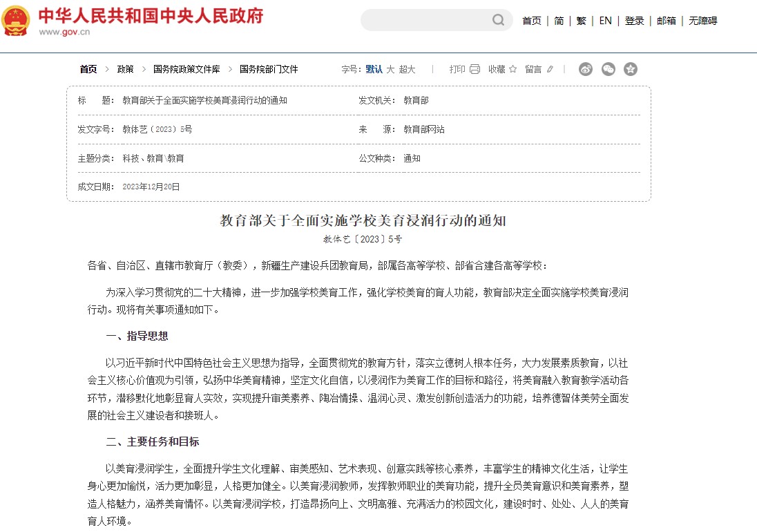Set font size to 默认
This screenshot has width=757, height=532.
coord(374,69)
